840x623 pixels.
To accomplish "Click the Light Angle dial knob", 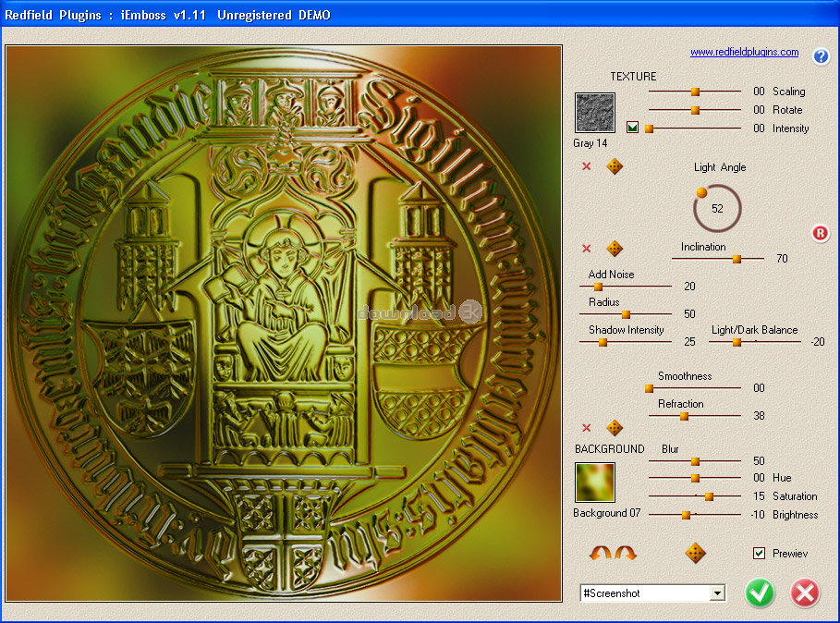I will [701, 192].
